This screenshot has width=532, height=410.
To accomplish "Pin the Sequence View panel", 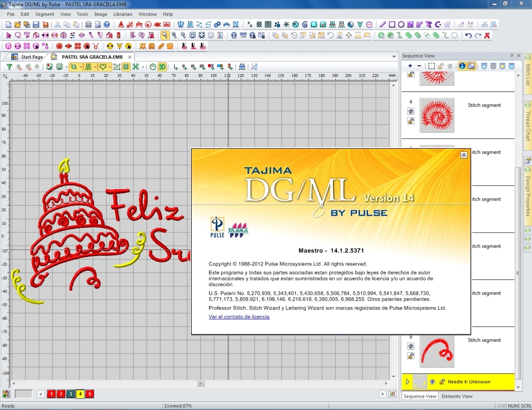I will click(511, 55).
